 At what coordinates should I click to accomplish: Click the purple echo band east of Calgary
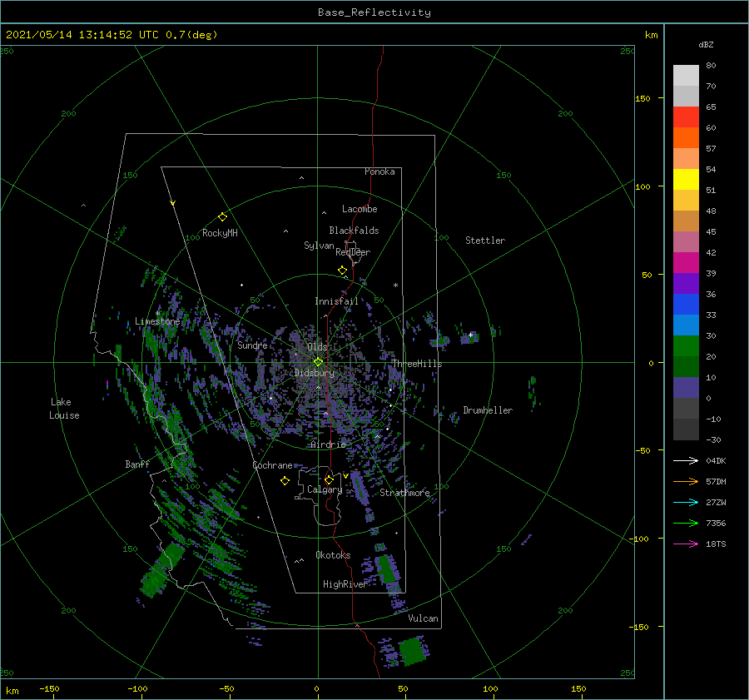click(360, 488)
